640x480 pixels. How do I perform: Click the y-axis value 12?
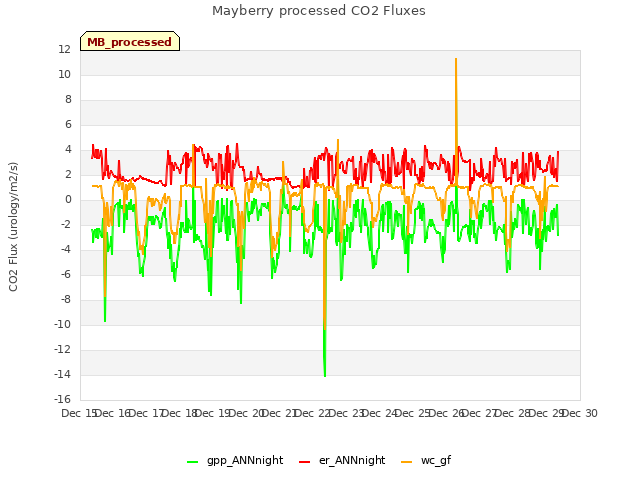(64, 49)
